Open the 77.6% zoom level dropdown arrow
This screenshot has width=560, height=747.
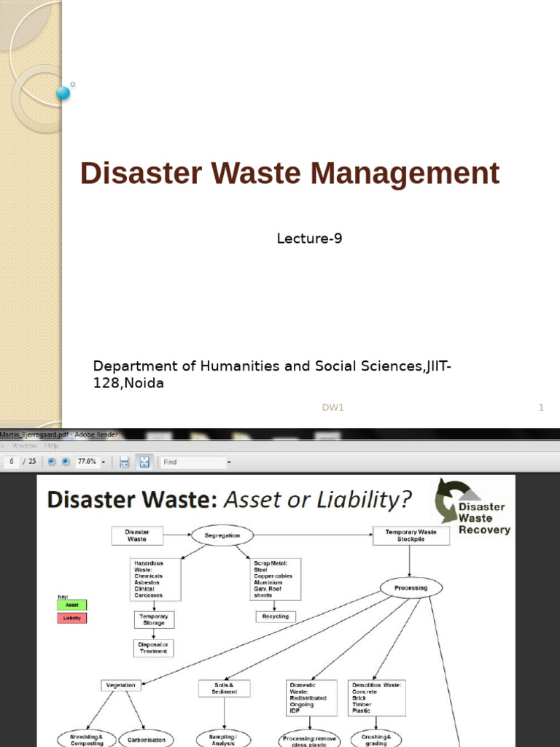click(104, 462)
